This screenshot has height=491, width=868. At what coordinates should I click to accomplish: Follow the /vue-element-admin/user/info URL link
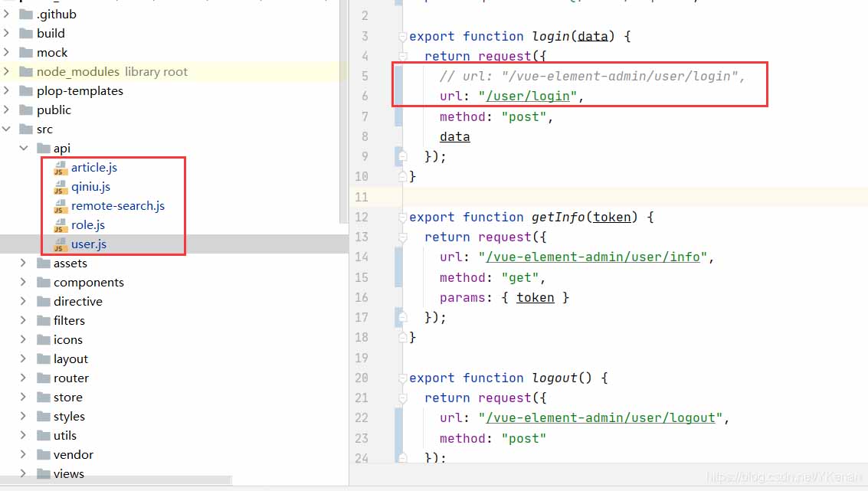593,257
